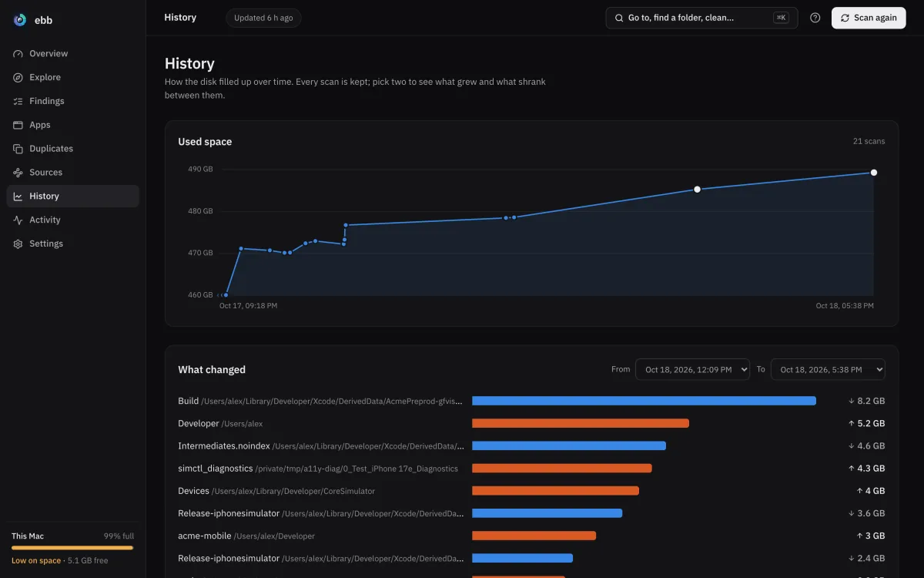Open help with the question mark icon
Screen dimensions: 924x578
(x=815, y=18)
